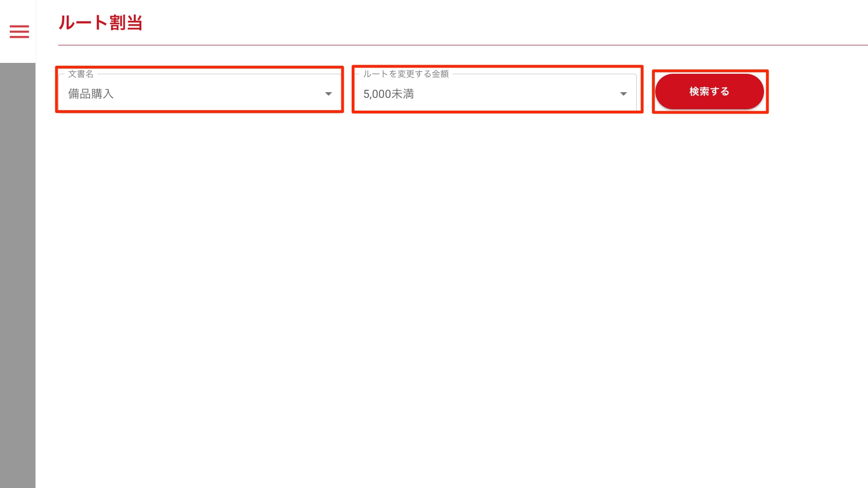The height and width of the screenshot is (488, 868).
Task: Expand the arrow next to 5,000未満
Action: [x=624, y=94]
